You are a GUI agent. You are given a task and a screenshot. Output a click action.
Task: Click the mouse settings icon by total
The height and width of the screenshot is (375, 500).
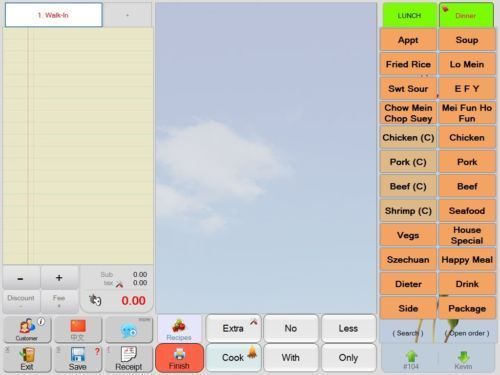tap(95, 300)
